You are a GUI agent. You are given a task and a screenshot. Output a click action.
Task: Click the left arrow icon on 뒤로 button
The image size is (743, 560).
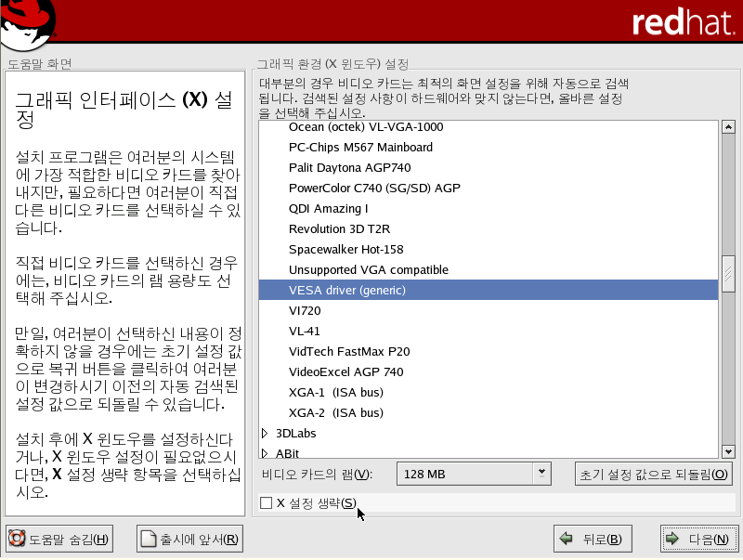pyautogui.click(x=566, y=539)
